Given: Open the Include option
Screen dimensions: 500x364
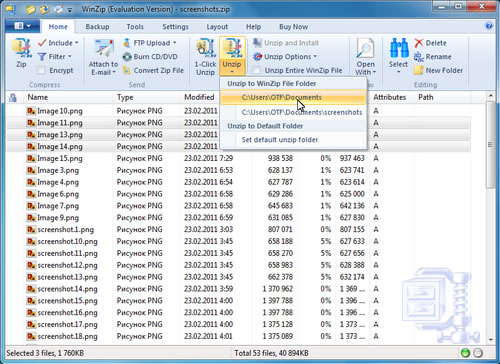Looking at the screenshot, I should click(x=59, y=43).
